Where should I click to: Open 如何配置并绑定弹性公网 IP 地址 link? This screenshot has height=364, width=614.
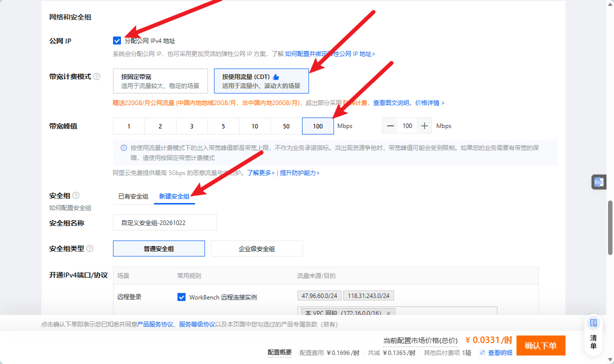click(x=330, y=53)
